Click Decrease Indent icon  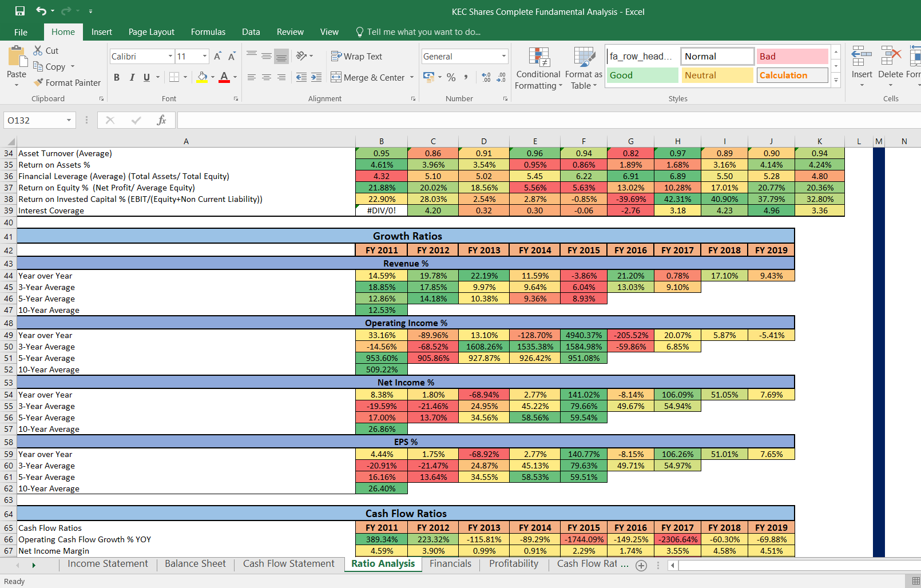click(x=301, y=77)
